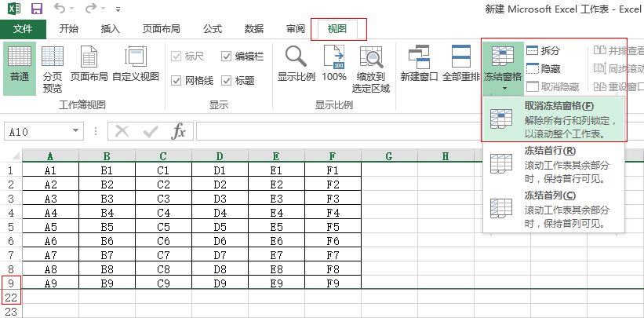This screenshot has width=644, height=318.
Task: Click the Undo arrow icon
Action: click(61, 9)
